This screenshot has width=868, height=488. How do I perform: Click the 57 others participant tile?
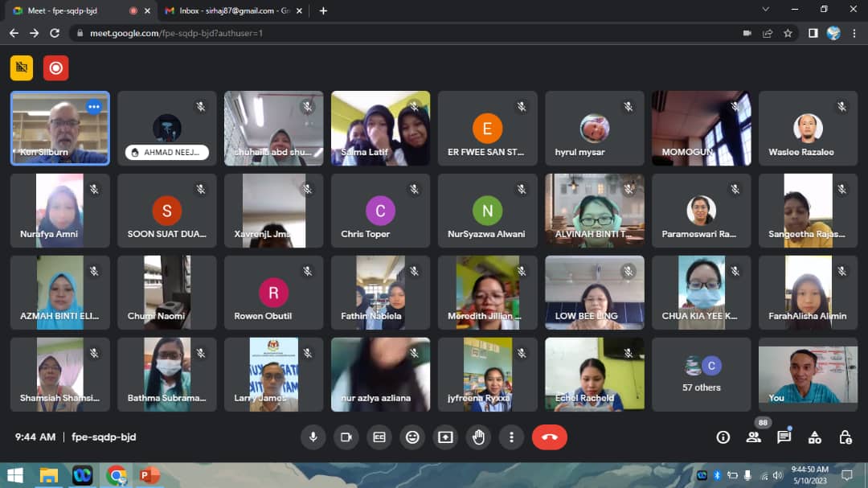click(x=701, y=375)
